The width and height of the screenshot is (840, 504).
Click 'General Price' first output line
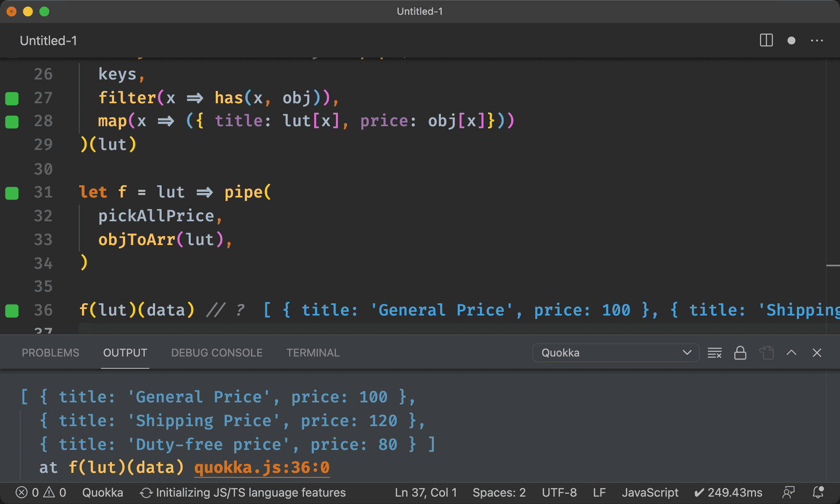click(199, 397)
